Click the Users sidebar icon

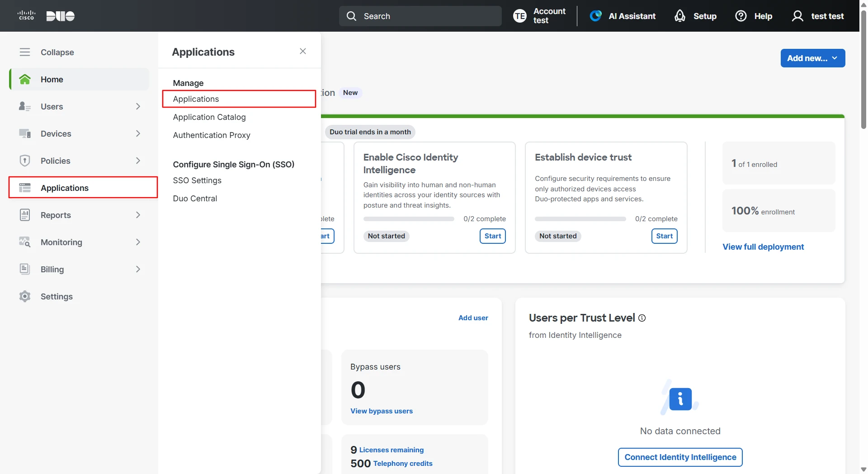point(25,106)
